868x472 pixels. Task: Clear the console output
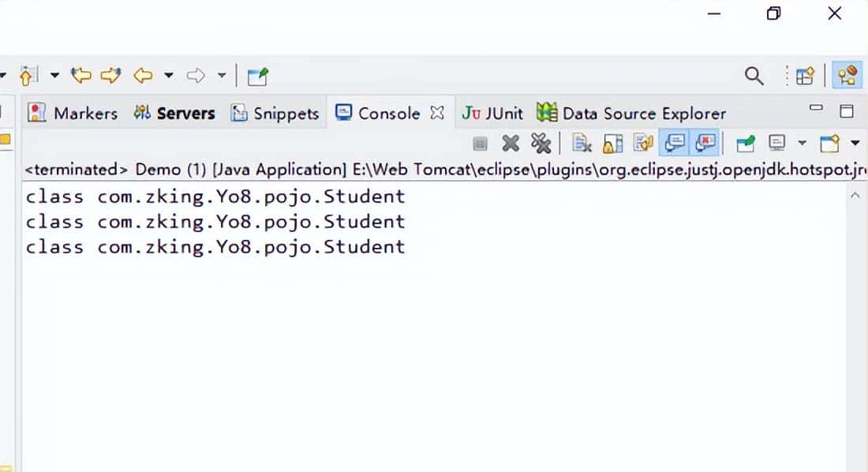coord(582,144)
